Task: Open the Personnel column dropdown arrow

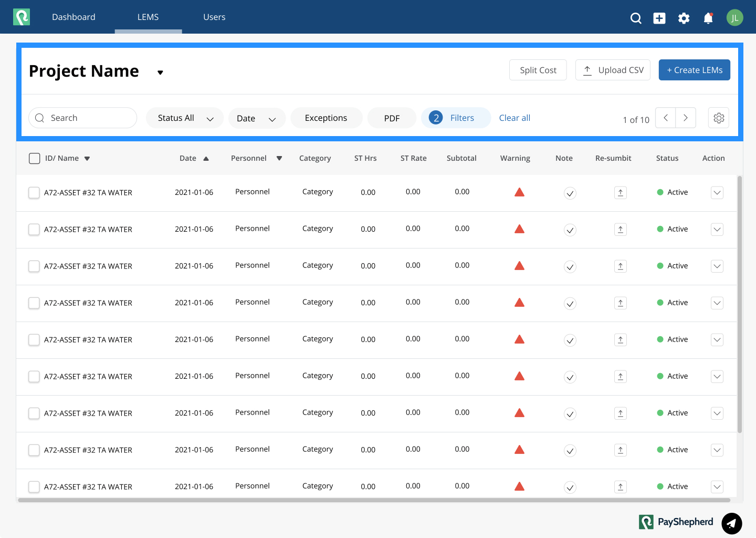Action: click(x=279, y=158)
